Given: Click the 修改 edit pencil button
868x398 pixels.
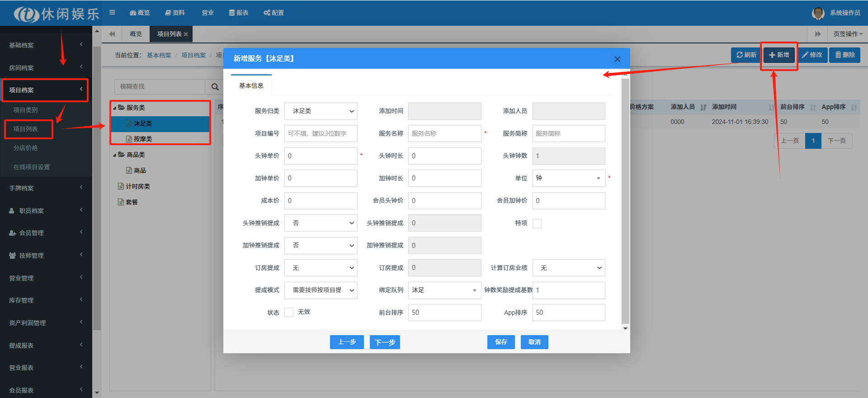Looking at the screenshot, I should coord(812,55).
